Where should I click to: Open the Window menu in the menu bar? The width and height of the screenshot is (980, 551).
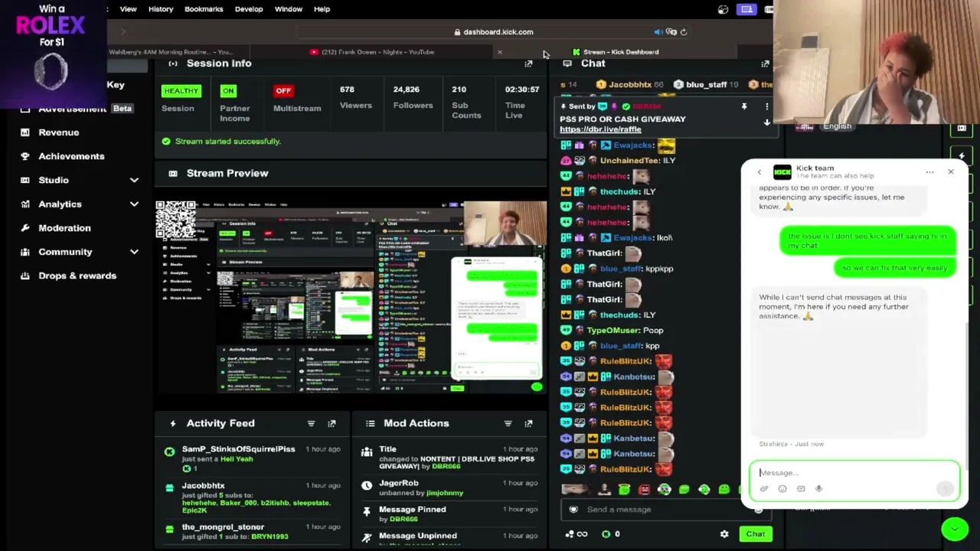click(289, 9)
